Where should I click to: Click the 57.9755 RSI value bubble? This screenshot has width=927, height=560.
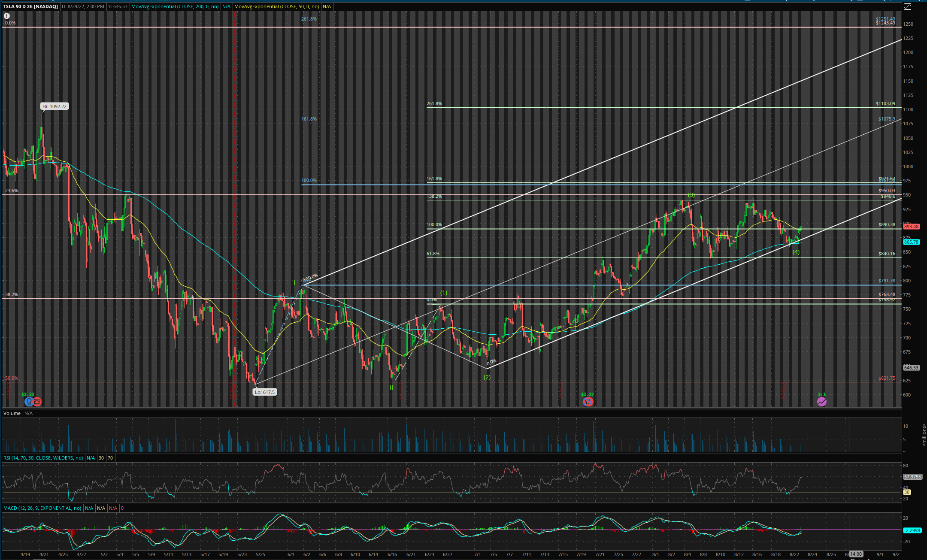pyautogui.click(x=912, y=477)
